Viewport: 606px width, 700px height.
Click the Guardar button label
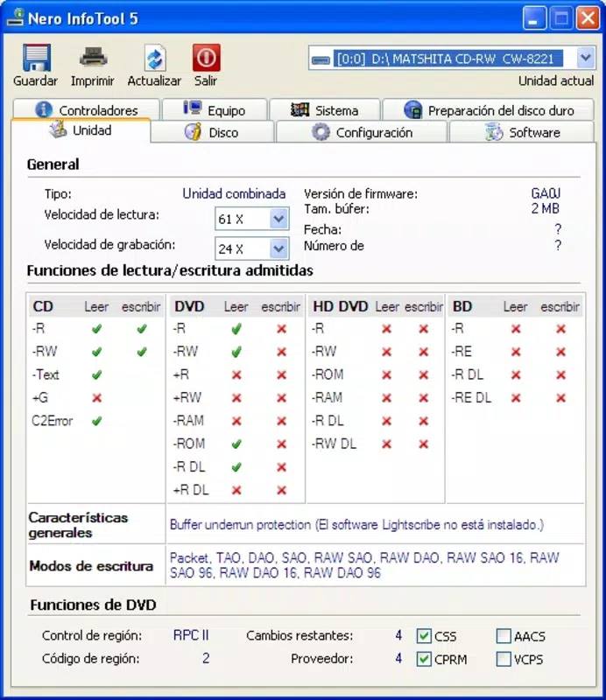point(36,80)
